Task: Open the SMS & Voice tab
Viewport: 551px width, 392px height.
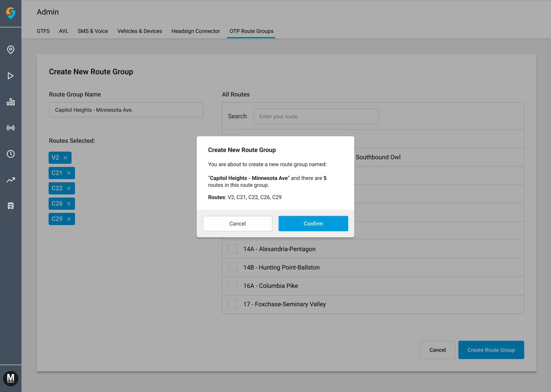Action: point(93,31)
